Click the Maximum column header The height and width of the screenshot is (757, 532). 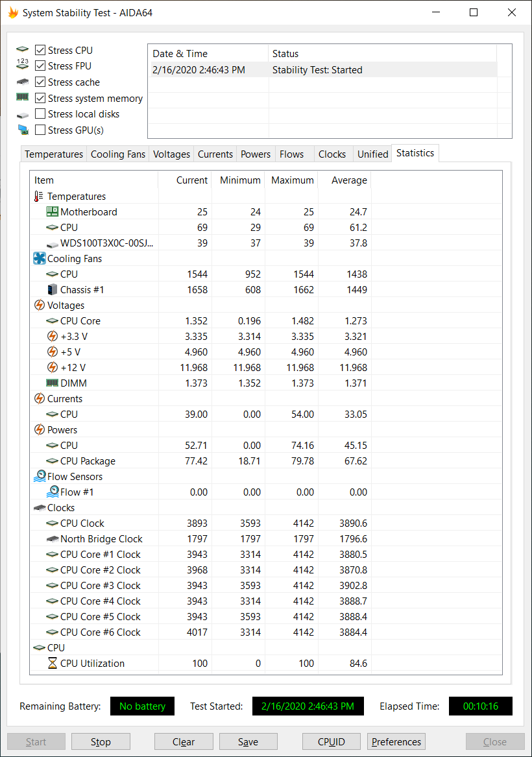coord(291,180)
